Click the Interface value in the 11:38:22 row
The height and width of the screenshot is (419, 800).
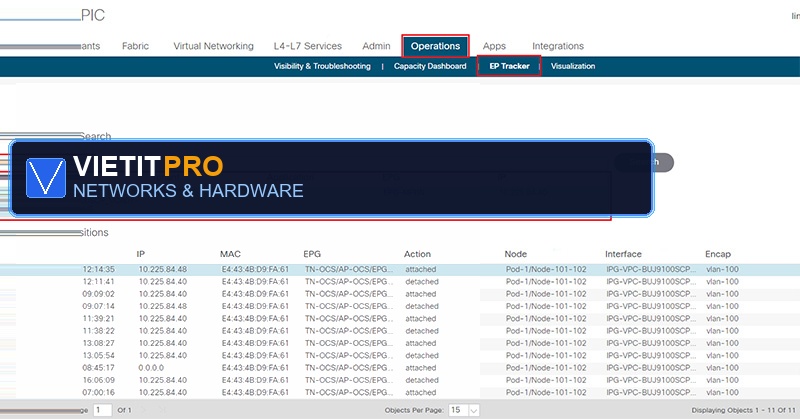[x=652, y=331]
